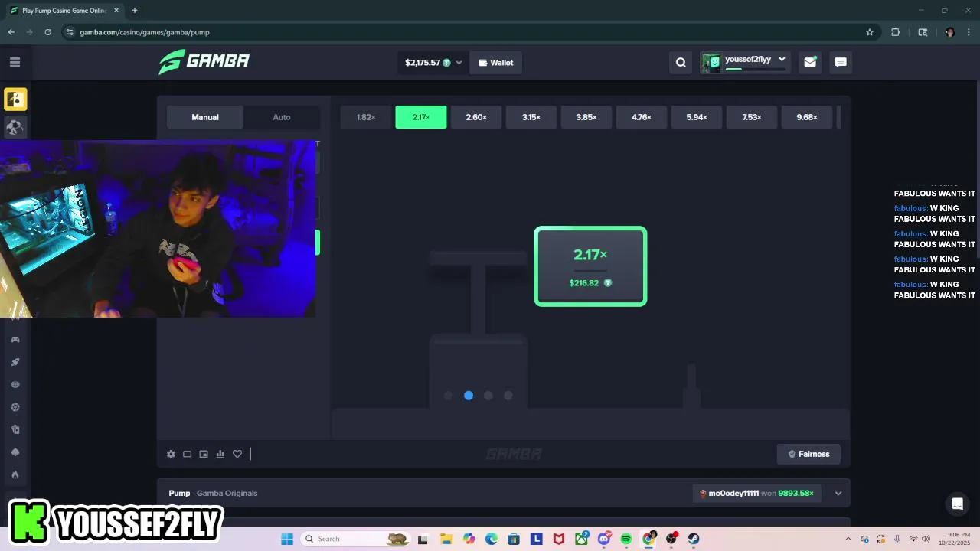Screen dimensions: 980x551
Task: Open File Explorer from the taskbar
Action: tap(446, 539)
